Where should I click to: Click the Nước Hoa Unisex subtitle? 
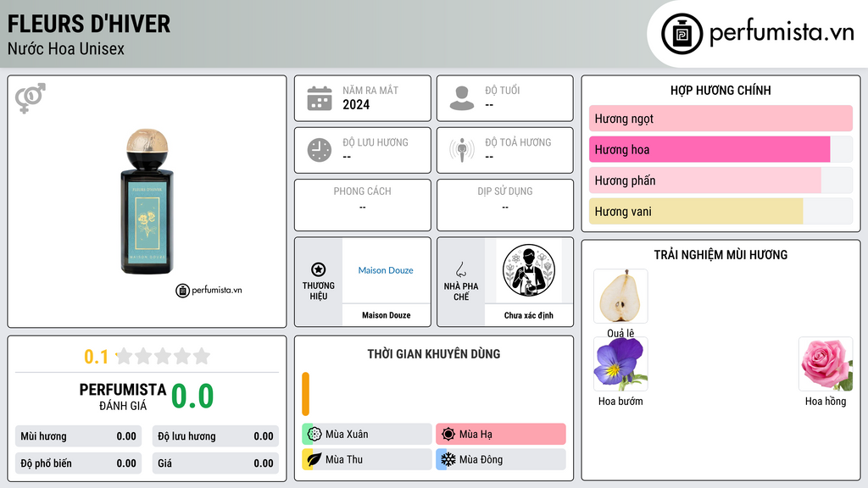[66, 48]
